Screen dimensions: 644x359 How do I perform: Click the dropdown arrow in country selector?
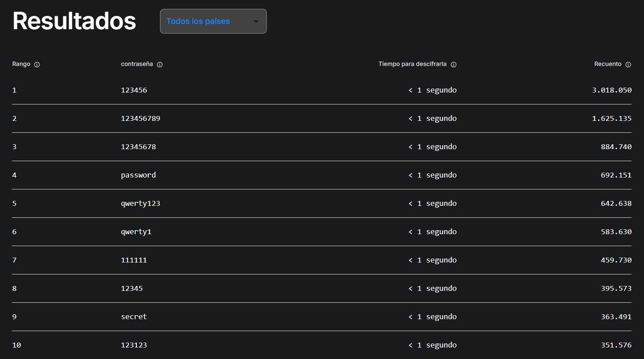[x=256, y=22]
